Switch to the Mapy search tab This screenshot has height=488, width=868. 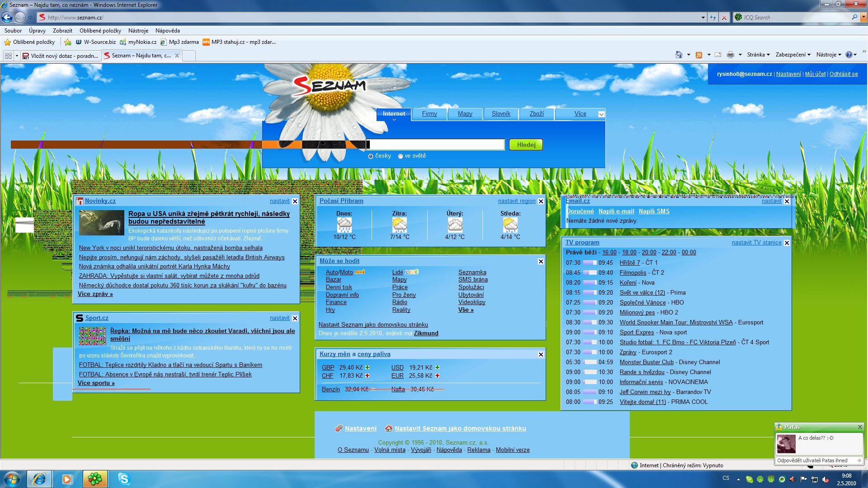coord(465,114)
